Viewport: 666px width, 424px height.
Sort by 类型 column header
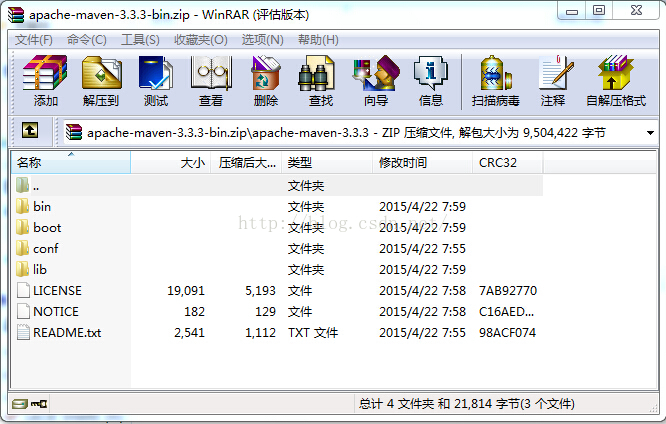[x=327, y=162]
